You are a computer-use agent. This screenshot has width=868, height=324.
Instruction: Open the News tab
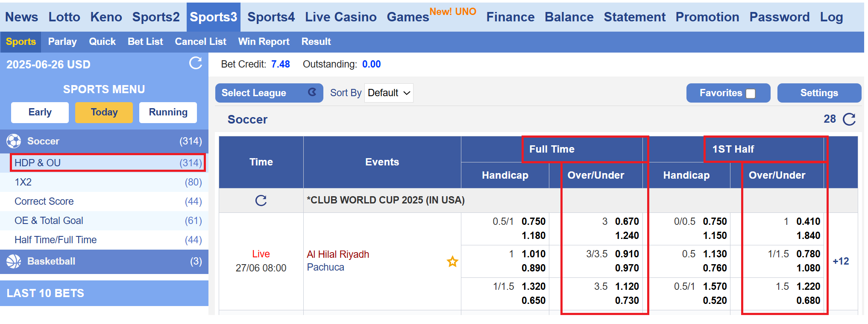coord(21,17)
